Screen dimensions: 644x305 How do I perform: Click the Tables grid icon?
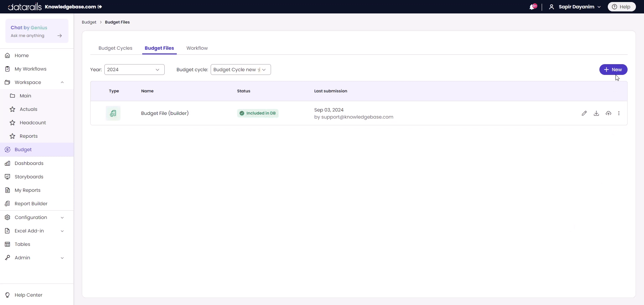pos(7,244)
